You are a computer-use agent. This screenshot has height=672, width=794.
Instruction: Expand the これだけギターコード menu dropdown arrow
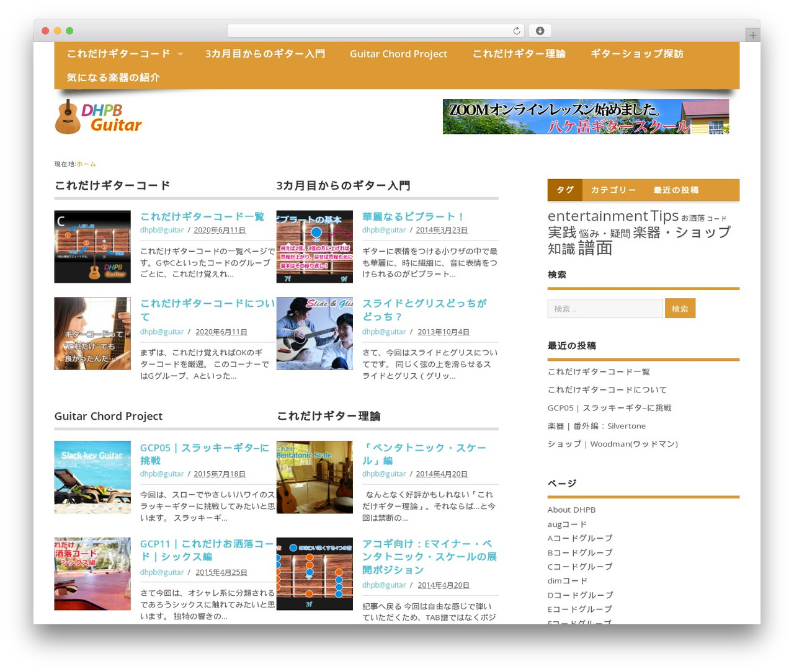point(181,54)
